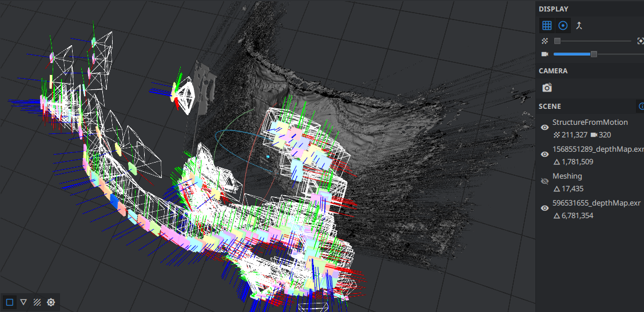Toggle the grid display button
644x312 pixels.
[x=547, y=26]
